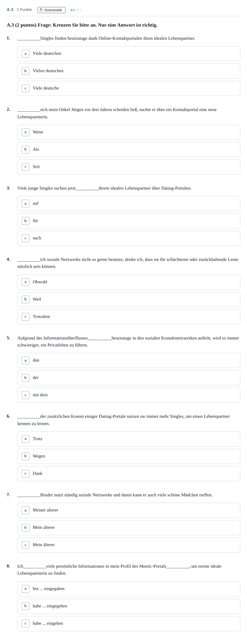Select option c 'Viele deutsche' for question 1
The image size is (247, 644).
[x=129, y=88]
